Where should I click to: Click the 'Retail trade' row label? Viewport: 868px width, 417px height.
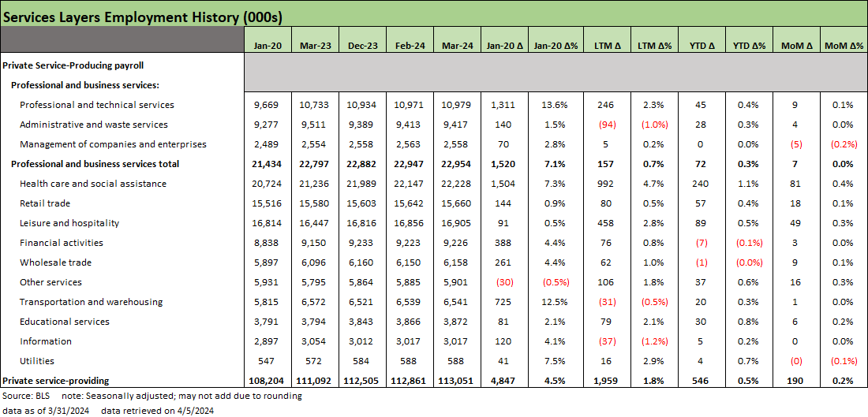coord(45,203)
